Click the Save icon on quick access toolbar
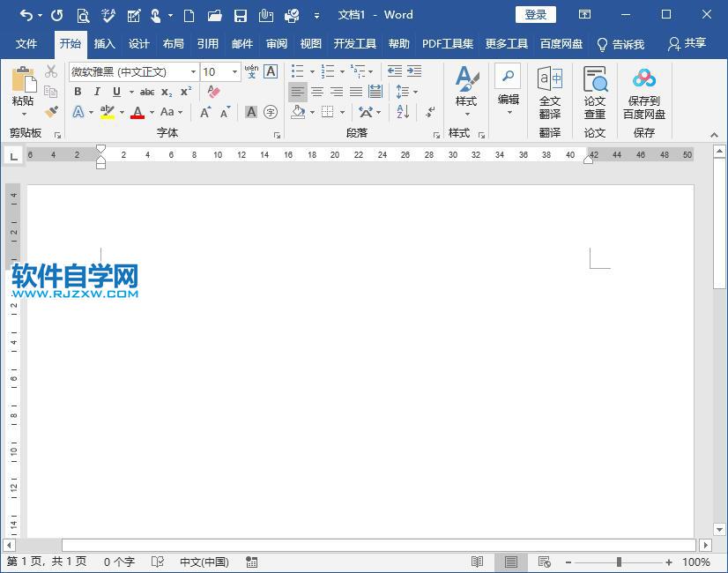The width and height of the screenshot is (728, 573). tap(241, 15)
